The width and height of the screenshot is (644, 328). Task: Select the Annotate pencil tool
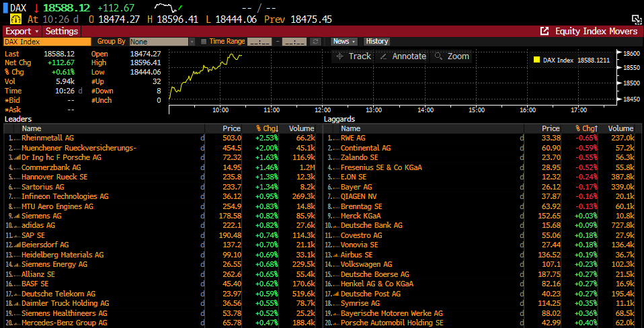point(403,56)
